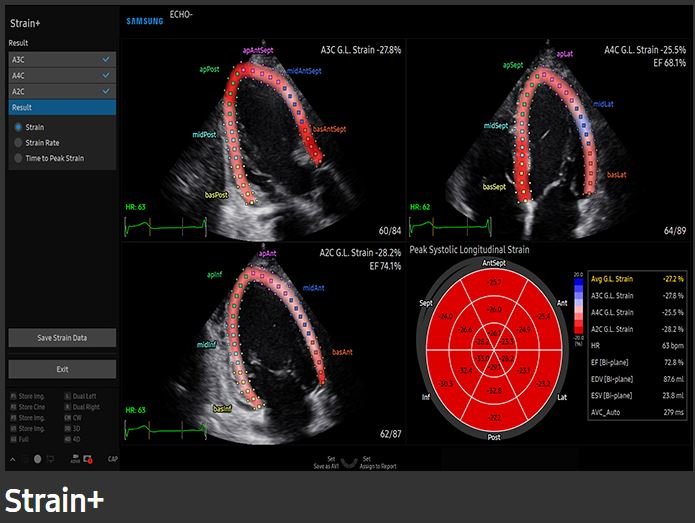The height and width of the screenshot is (523, 695).
Task: Click the round gray status icon
Action: tap(38, 459)
